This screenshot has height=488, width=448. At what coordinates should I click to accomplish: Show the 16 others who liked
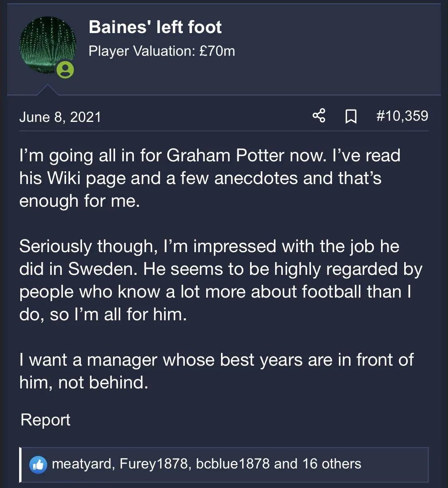[331, 464]
